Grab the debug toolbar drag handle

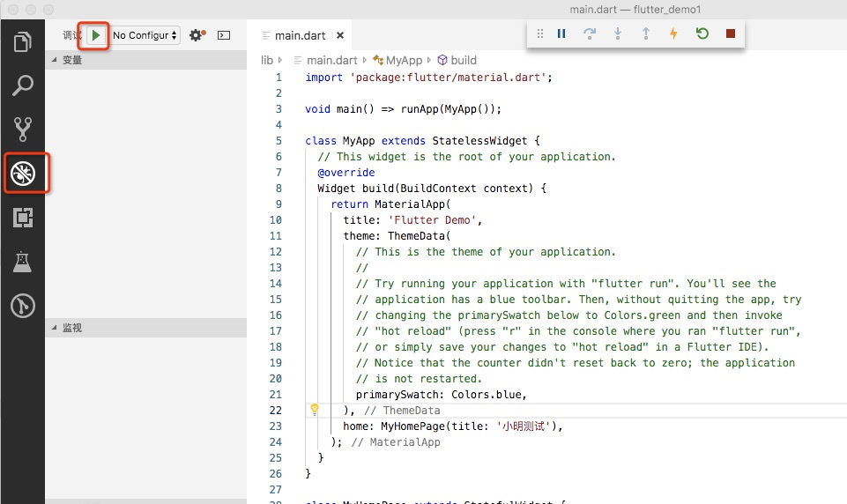point(539,33)
